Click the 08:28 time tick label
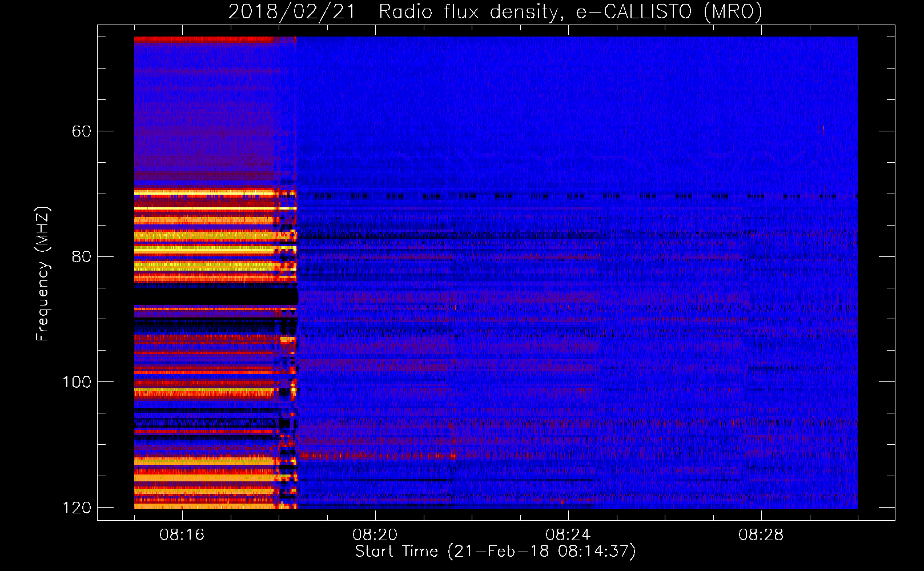This screenshot has width=924, height=571. click(761, 535)
